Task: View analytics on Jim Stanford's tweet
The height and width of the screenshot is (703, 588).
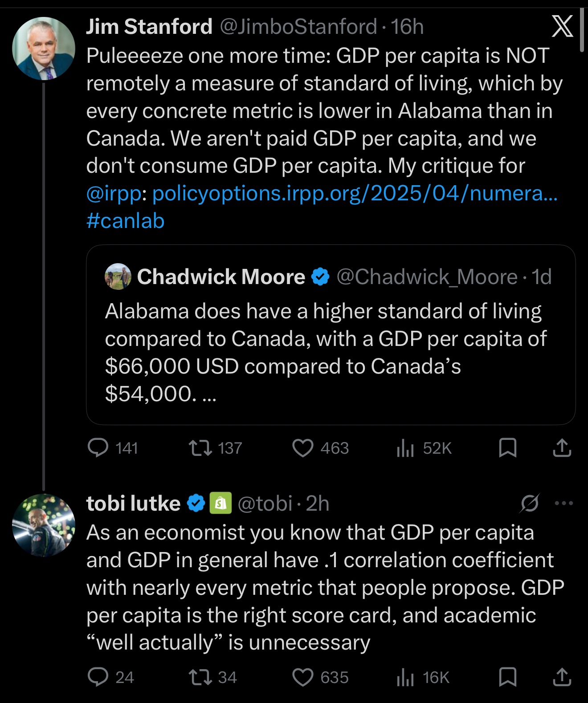Action: [x=405, y=448]
